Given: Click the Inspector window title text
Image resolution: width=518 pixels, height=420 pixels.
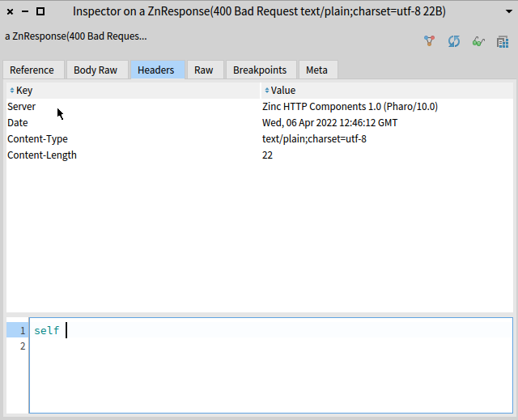Looking at the screenshot, I should [x=259, y=11].
